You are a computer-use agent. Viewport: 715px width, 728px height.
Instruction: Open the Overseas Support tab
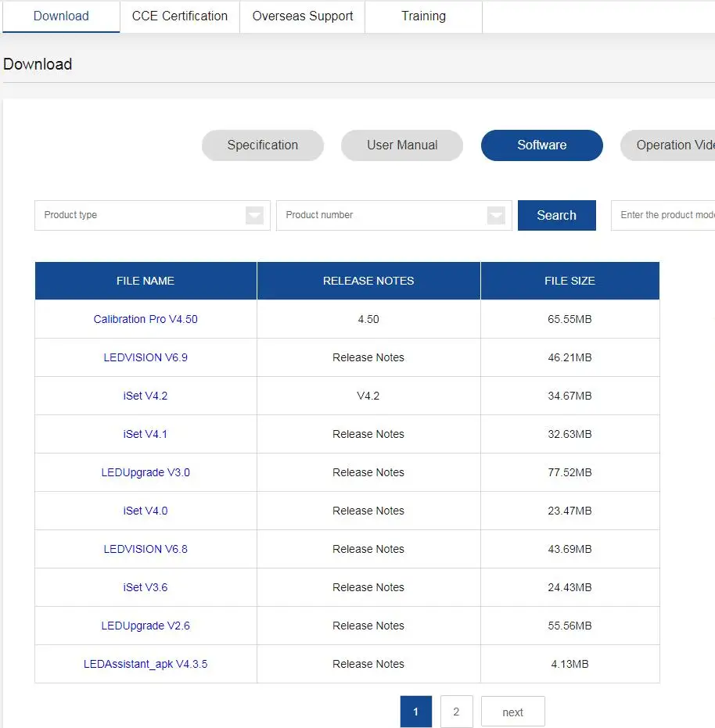303,16
